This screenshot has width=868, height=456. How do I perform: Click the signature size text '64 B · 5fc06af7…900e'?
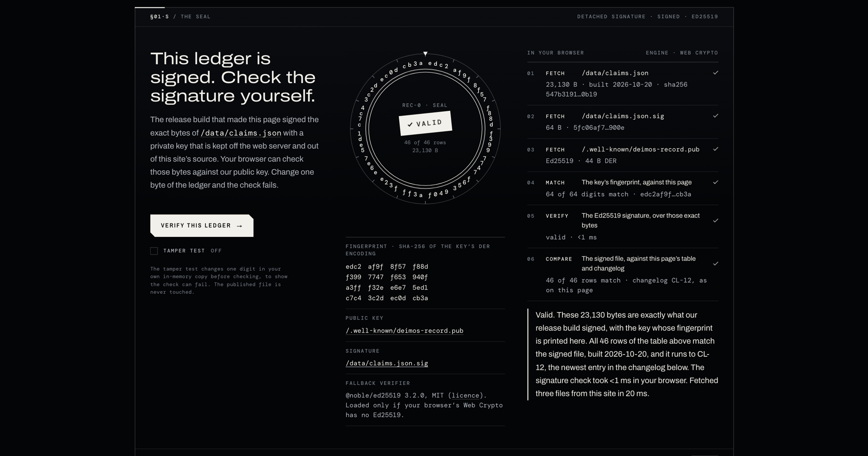tap(585, 127)
